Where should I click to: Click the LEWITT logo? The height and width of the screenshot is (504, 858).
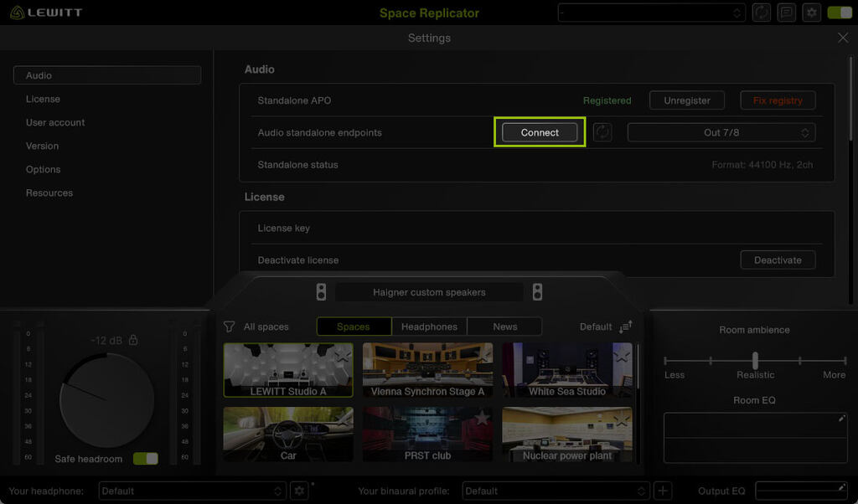(x=47, y=13)
